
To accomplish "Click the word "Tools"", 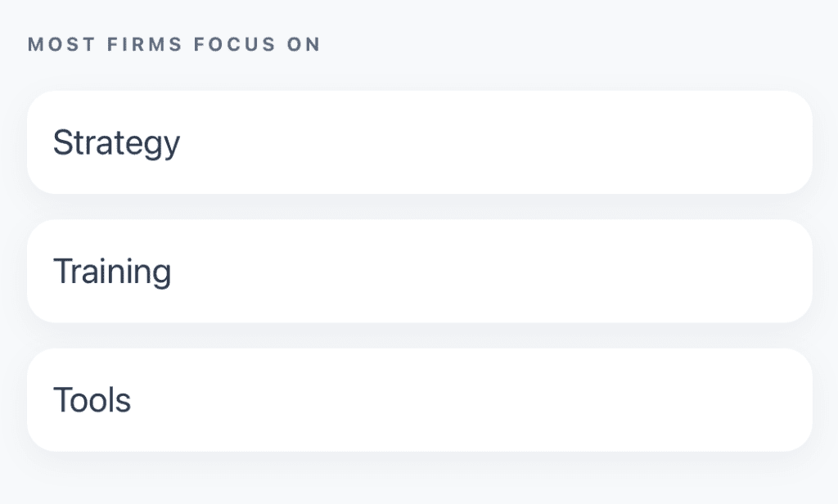I will (92, 400).
